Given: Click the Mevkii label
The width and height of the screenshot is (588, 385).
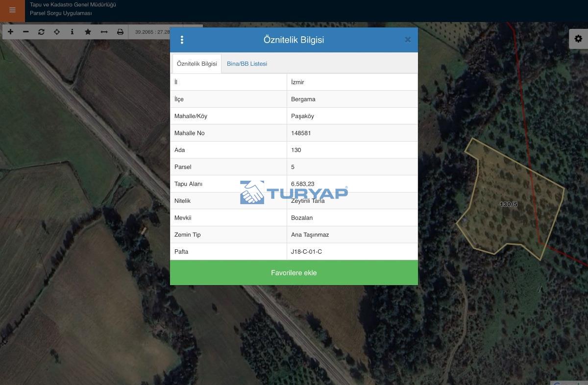Looking at the screenshot, I should [x=183, y=217].
